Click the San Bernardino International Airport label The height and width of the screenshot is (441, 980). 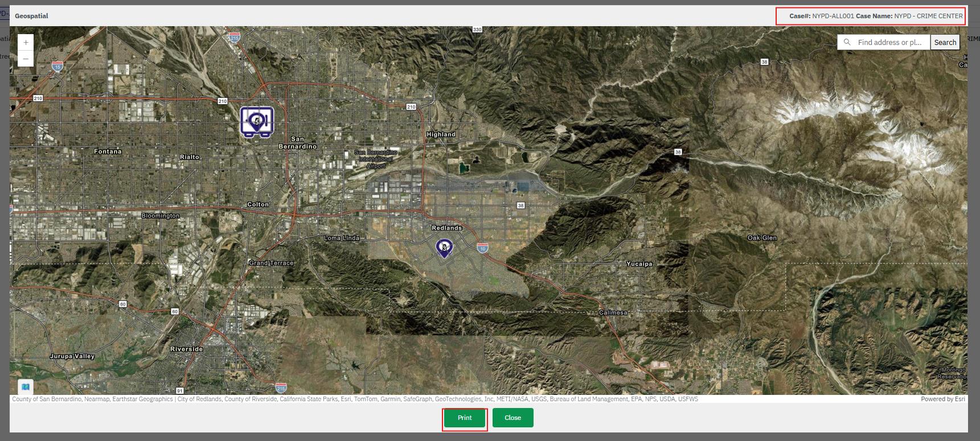coord(376,159)
